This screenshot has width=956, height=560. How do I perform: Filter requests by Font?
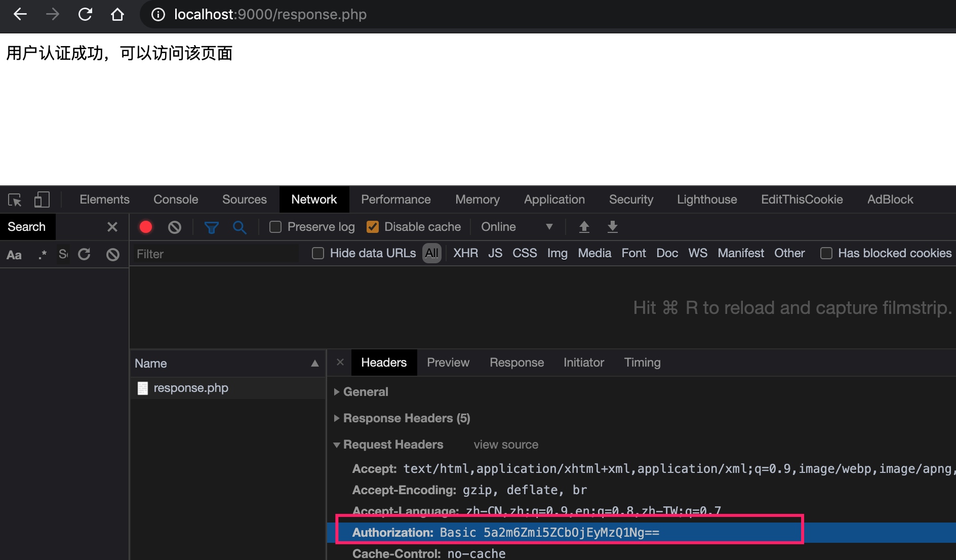click(x=634, y=253)
